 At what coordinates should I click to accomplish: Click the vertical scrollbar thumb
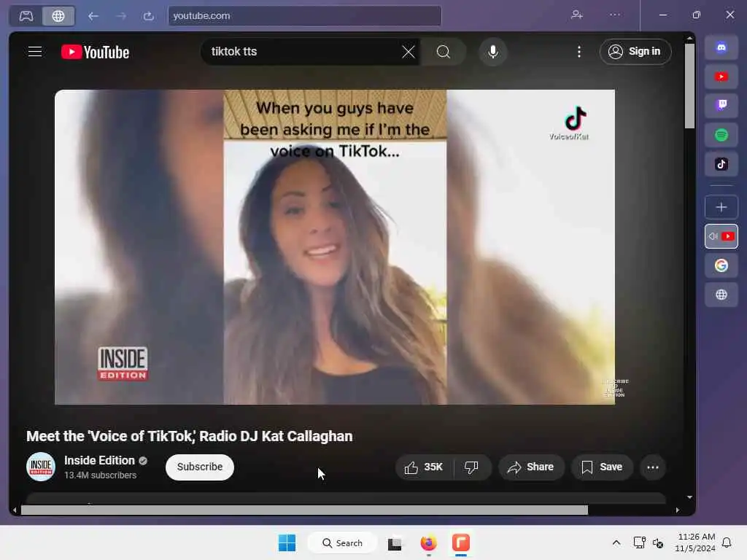(689, 86)
